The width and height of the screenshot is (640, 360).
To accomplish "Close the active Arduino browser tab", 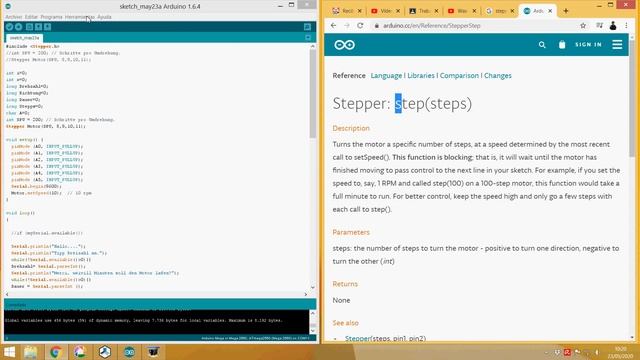I will point(550,11).
